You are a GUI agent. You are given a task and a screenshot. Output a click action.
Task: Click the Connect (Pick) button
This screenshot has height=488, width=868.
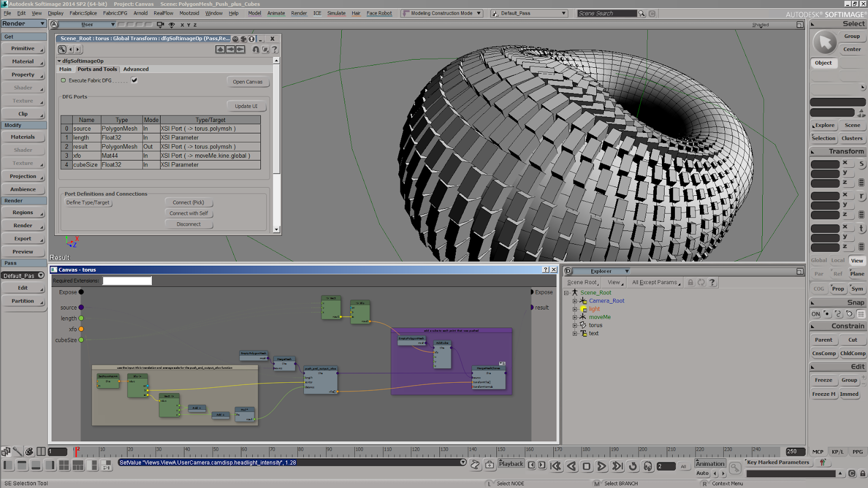tap(188, 202)
